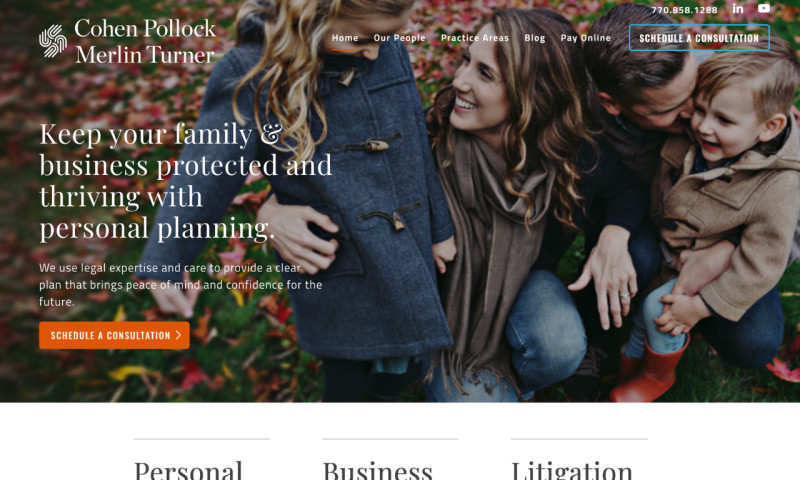Image resolution: width=800 pixels, height=480 pixels.
Task: Go to the Blog page
Action: [535, 38]
